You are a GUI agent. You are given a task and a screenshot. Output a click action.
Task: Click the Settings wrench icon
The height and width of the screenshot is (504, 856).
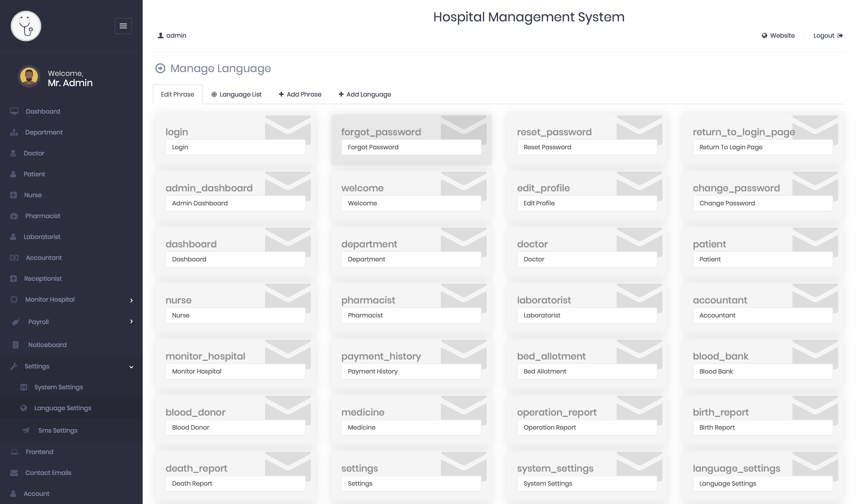[x=14, y=366]
